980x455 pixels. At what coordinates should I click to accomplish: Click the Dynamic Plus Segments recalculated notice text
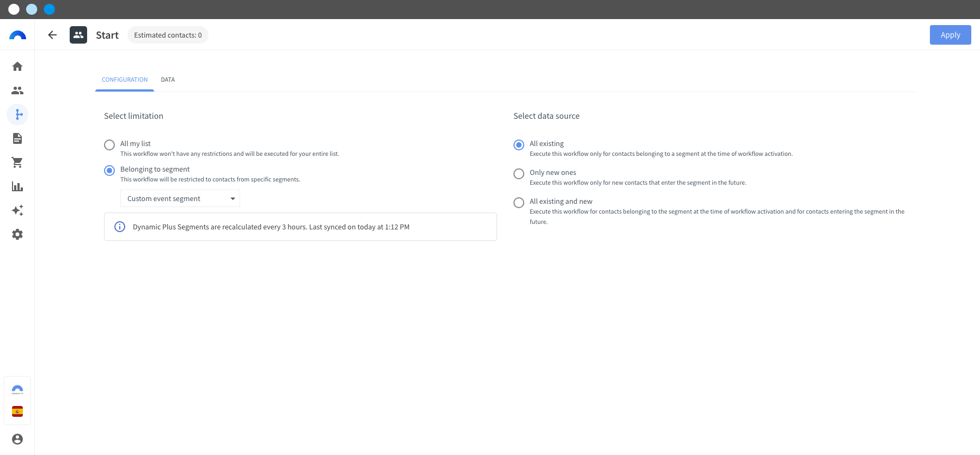[x=271, y=227]
